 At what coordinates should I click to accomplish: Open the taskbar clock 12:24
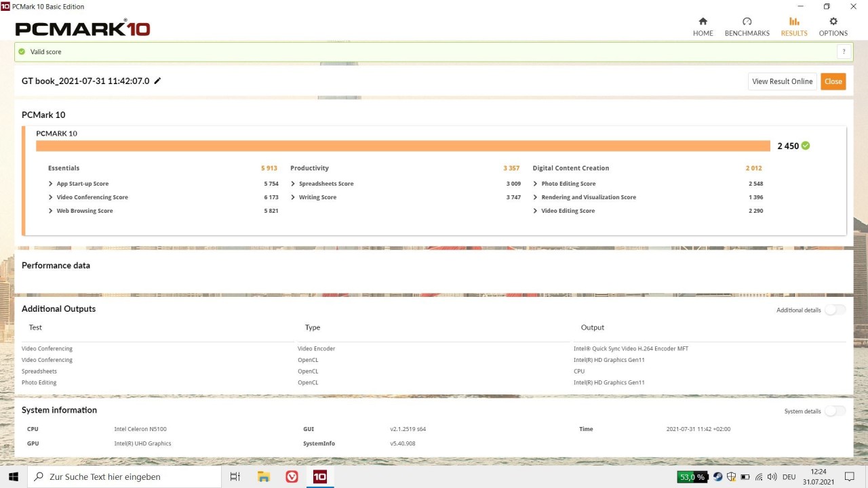click(x=818, y=476)
